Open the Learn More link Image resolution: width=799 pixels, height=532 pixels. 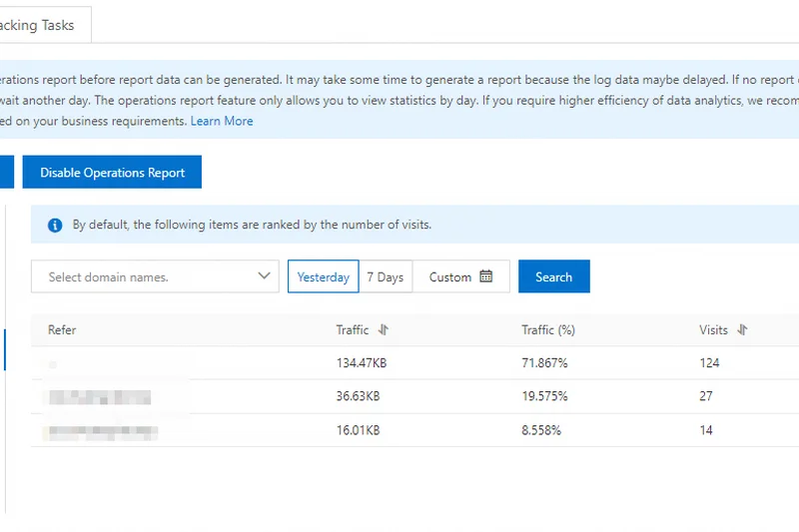click(x=222, y=121)
